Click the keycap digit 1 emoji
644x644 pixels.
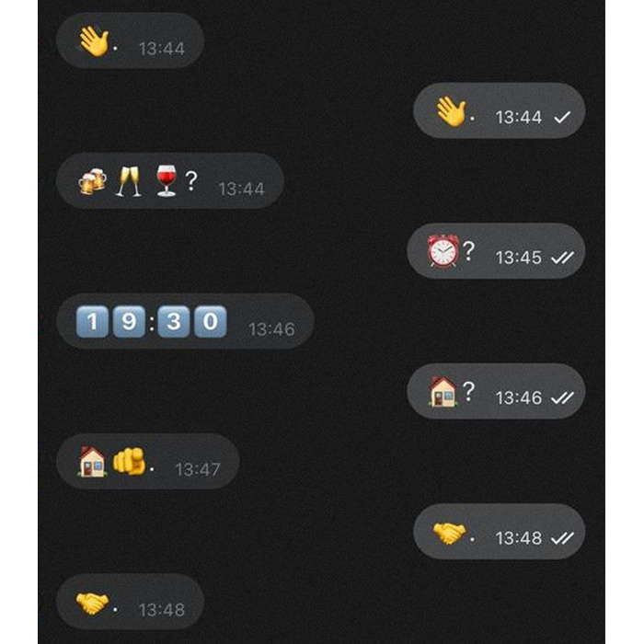[x=92, y=321]
